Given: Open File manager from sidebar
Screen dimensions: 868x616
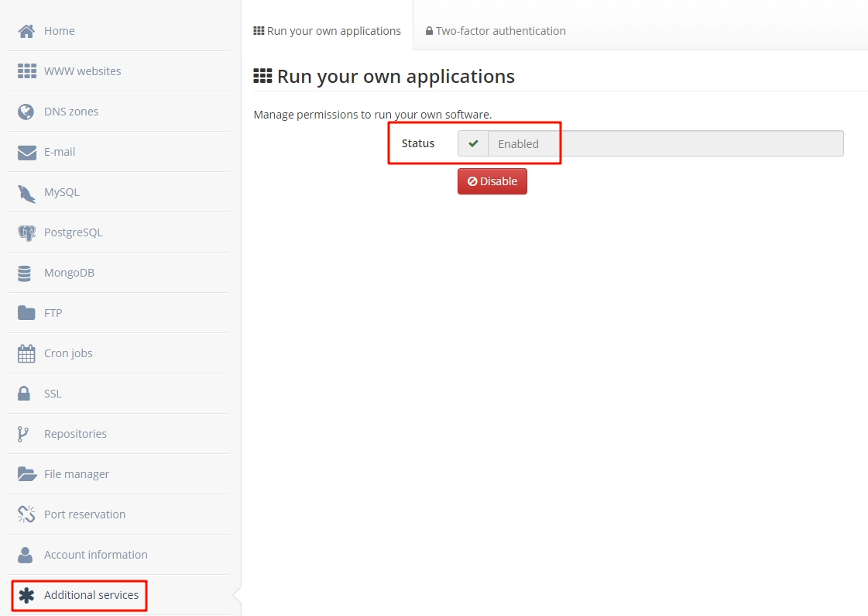Looking at the screenshot, I should point(76,474).
